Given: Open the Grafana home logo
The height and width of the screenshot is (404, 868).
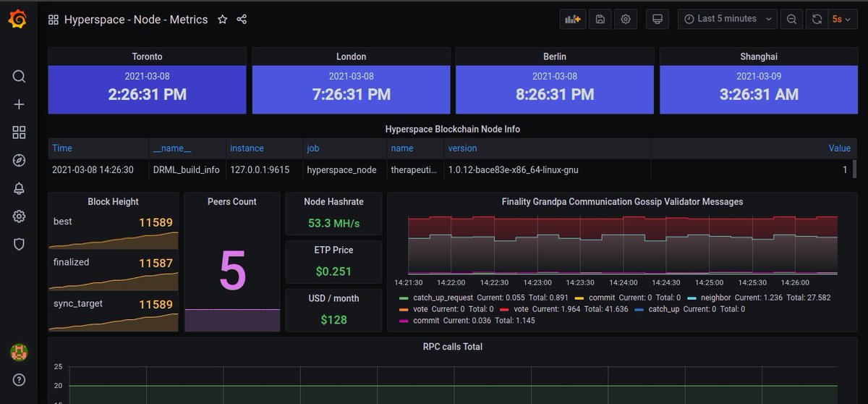Looking at the screenshot, I should [x=19, y=20].
